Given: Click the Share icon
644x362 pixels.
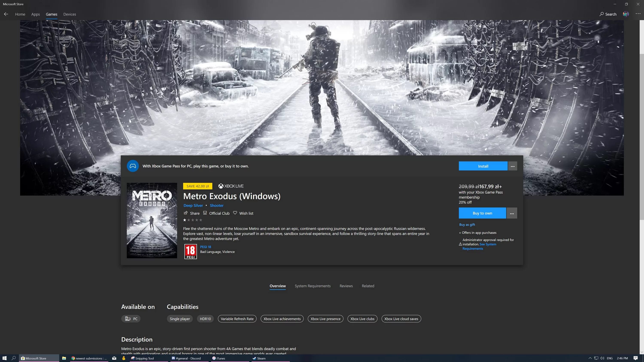Looking at the screenshot, I should coord(186,213).
